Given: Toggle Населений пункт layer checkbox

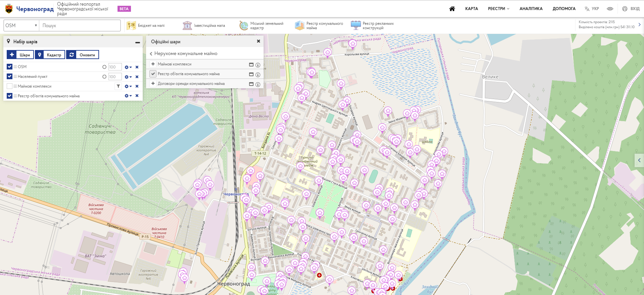Looking at the screenshot, I should [x=9, y=77].
